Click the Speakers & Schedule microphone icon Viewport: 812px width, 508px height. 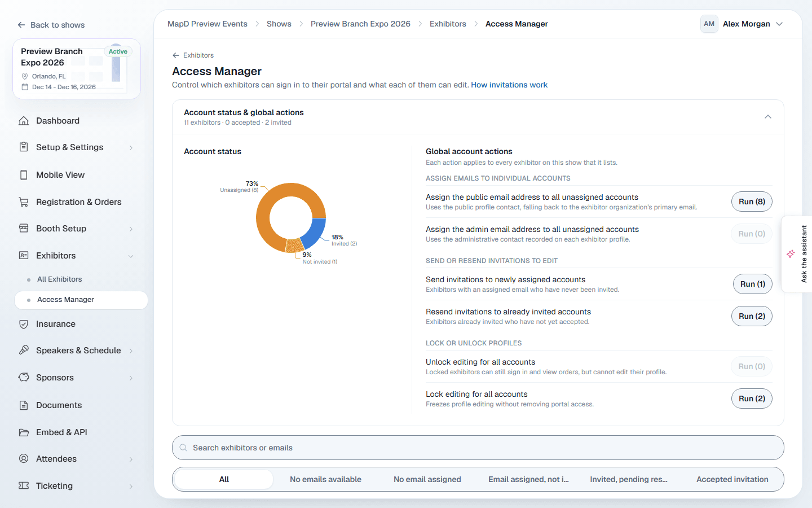click(24, 351)
